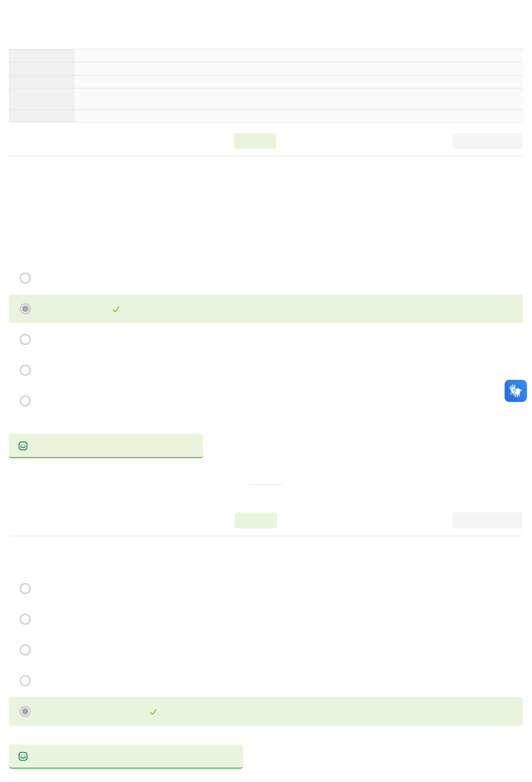The width and height of the screenshot is (532, 782).
Task: Click the green status badge above first question
Action: click(255, 141)
